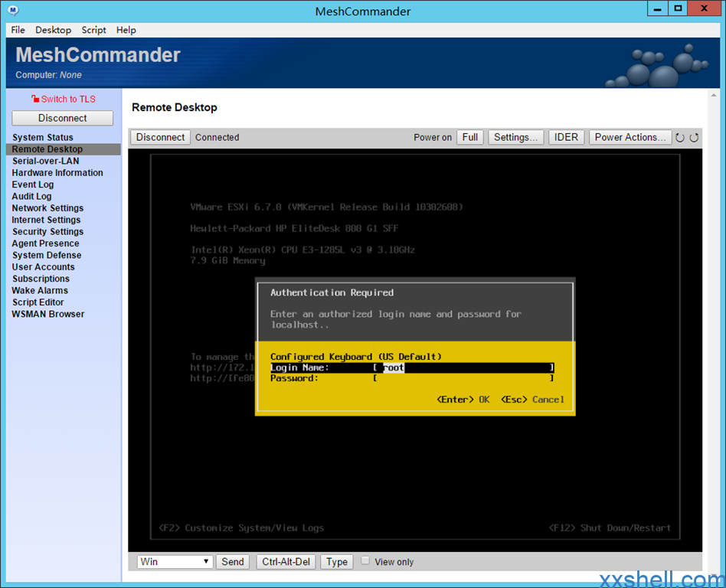
Task: Click the Authentication Required dialog title
Action: (332, 292)
